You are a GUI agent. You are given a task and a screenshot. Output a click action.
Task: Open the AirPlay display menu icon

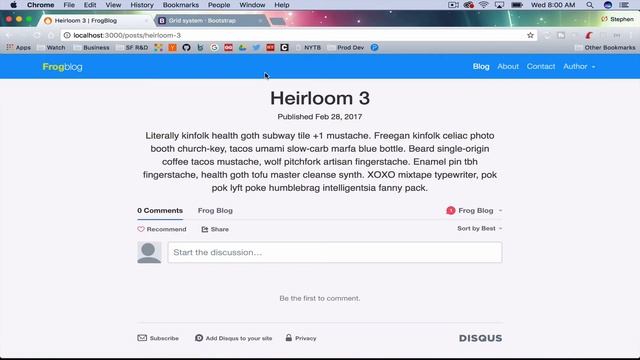499,5
